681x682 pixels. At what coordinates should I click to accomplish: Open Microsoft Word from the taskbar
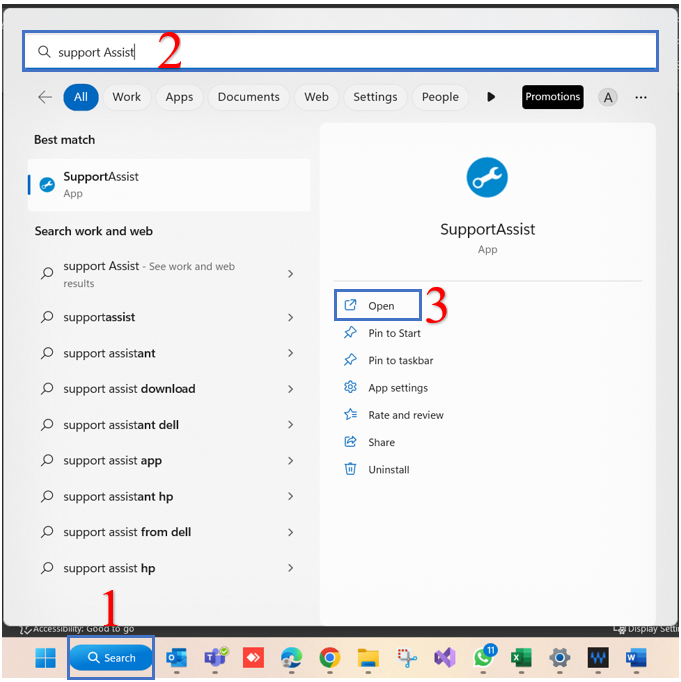(636, 658)
